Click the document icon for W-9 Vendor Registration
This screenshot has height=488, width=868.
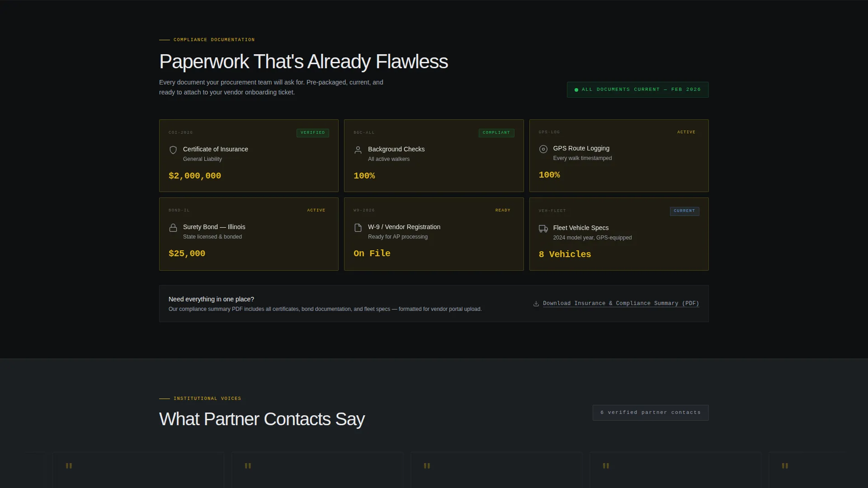point(358,228)
